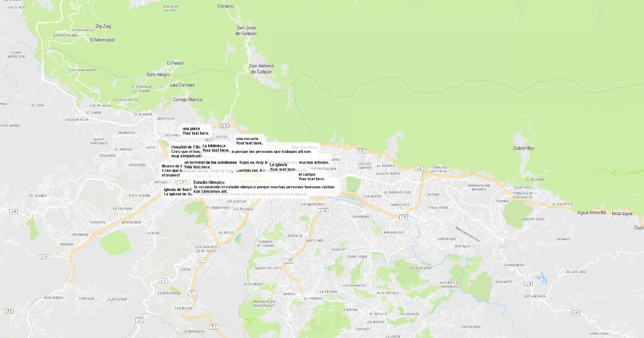Click the Culebrillas town label
The image size is (644, 338).
point(524,148)
